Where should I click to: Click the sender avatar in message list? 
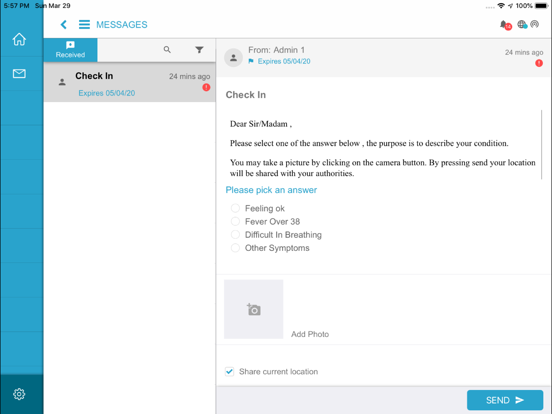pyautogui.click(x=62, y=82)
